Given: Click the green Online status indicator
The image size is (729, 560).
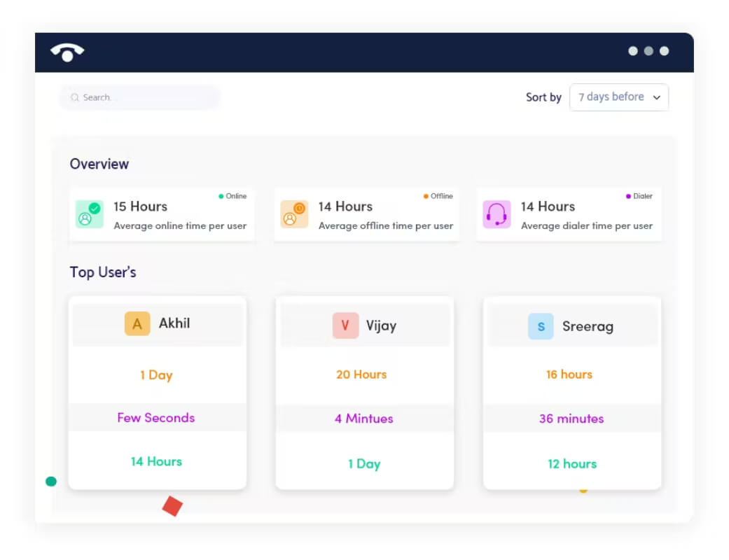Looking at the screenshot, I should tap(232, 196).
